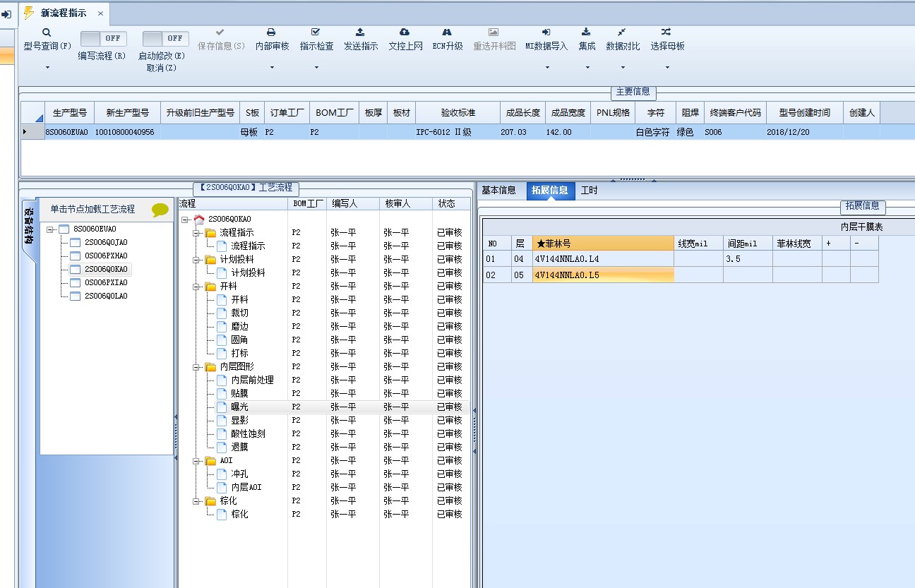Close the 新流程指示 tab
The width and height of the screenshot is (915, 588).
(100, 13)
